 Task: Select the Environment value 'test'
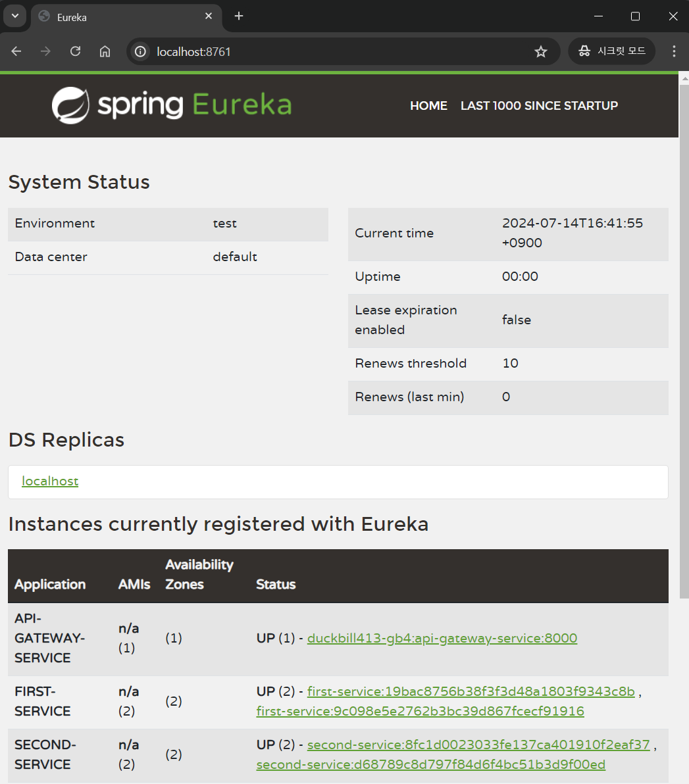[x=224, y=224]
